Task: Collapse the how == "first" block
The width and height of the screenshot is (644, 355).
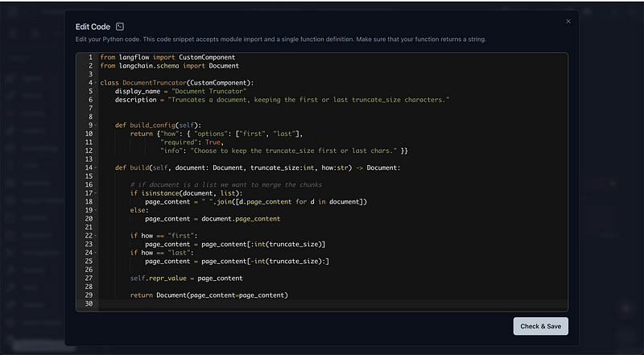Action: pos(96,236)
